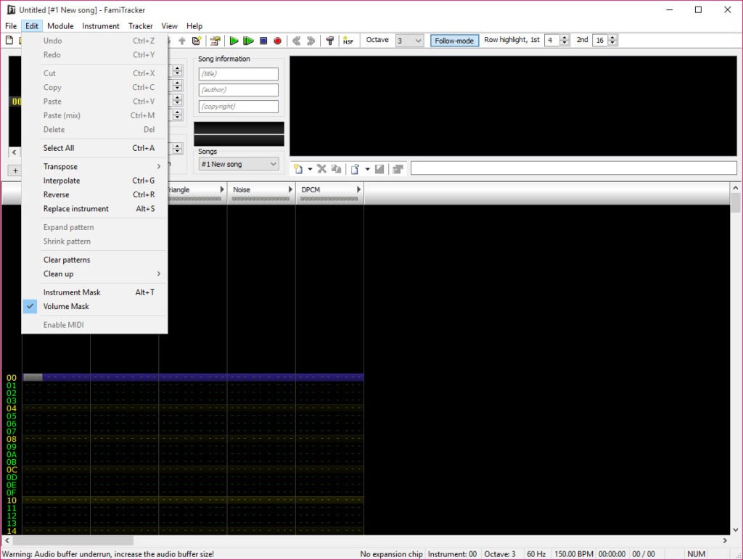Image resolution: width=743 pixels, height=560 pixels.
Task: Click the song author input field
Action: (238, 90)
